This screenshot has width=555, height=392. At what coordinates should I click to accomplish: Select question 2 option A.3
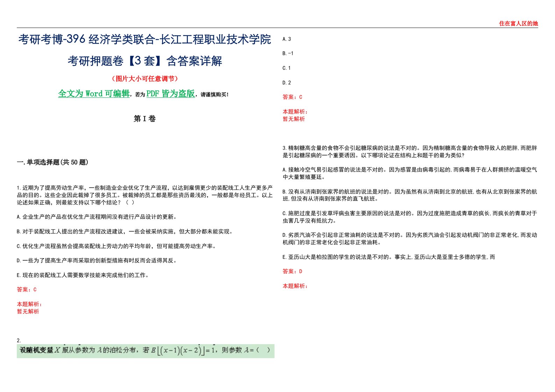[x=287, y=39]
